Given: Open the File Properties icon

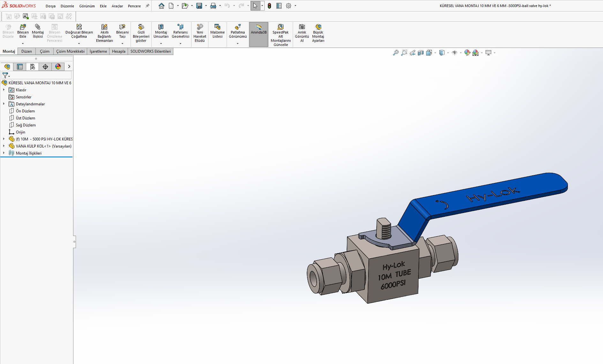Looking at the screenshot, I should pyautogui.click(x=279, y=6).
